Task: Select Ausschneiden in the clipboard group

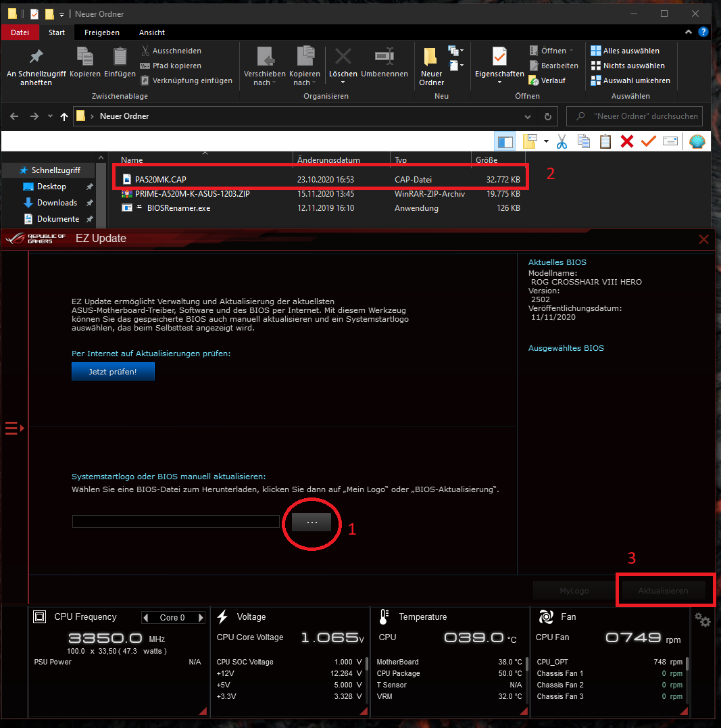Action: 172,51
